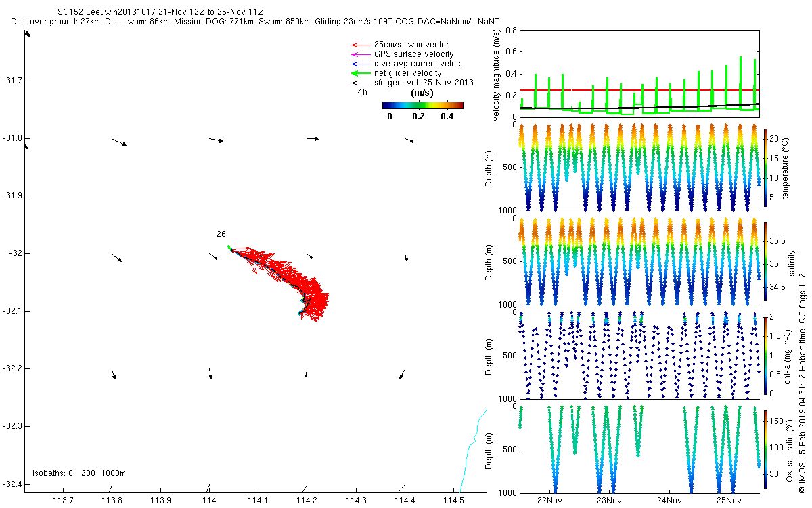Image resolution: width=812 pixels, height=508 pixels.
Task: Click the -31.8 latitude tick label
Action: point(12,138)
